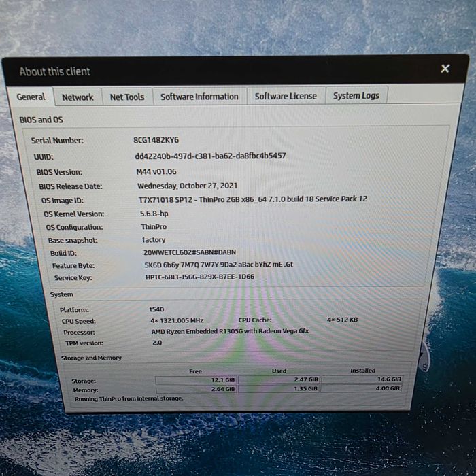This screenshot has height=476, width=476.
Task: Click used memory cell 1.35 GiB
Action: [279, 388]
